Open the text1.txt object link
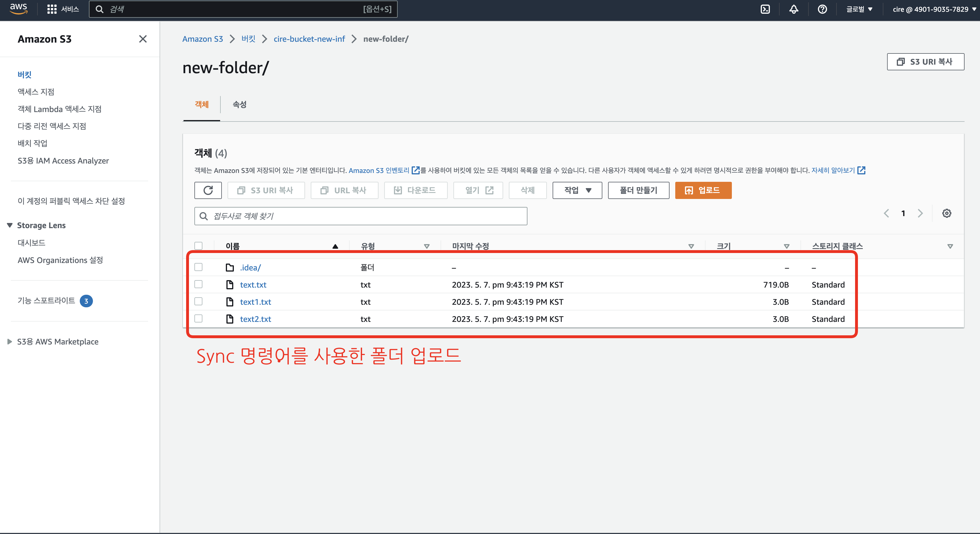The image size is (980, 534). coord(255,302)
